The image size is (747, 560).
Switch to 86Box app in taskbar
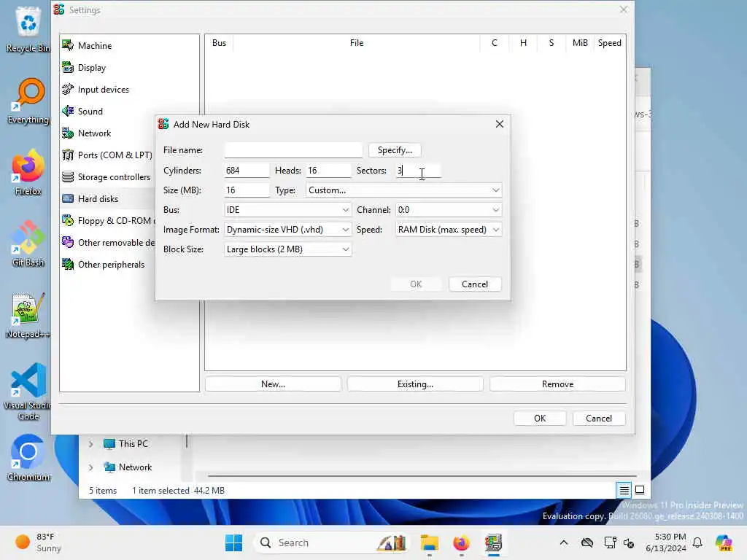click(494, 542)
